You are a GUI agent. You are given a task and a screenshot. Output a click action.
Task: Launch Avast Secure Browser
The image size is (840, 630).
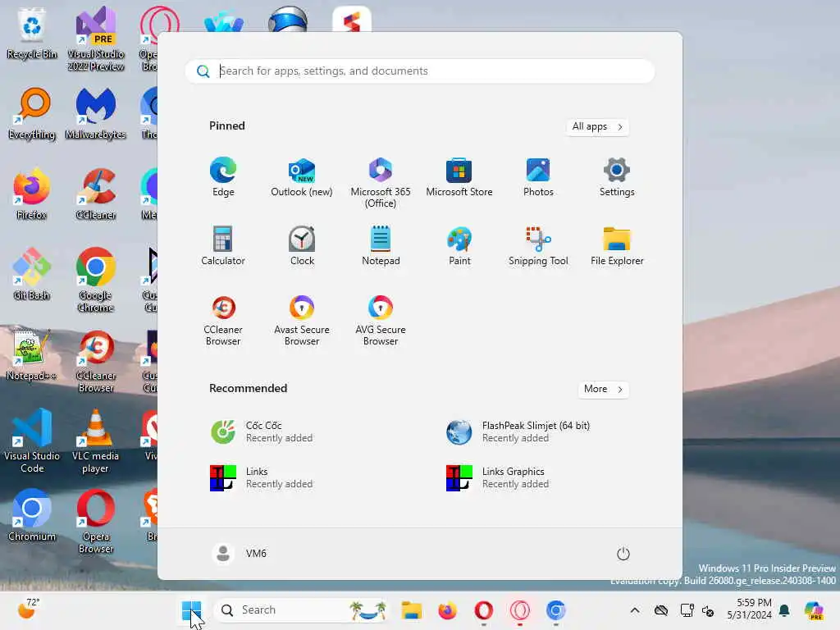[302, 321]
